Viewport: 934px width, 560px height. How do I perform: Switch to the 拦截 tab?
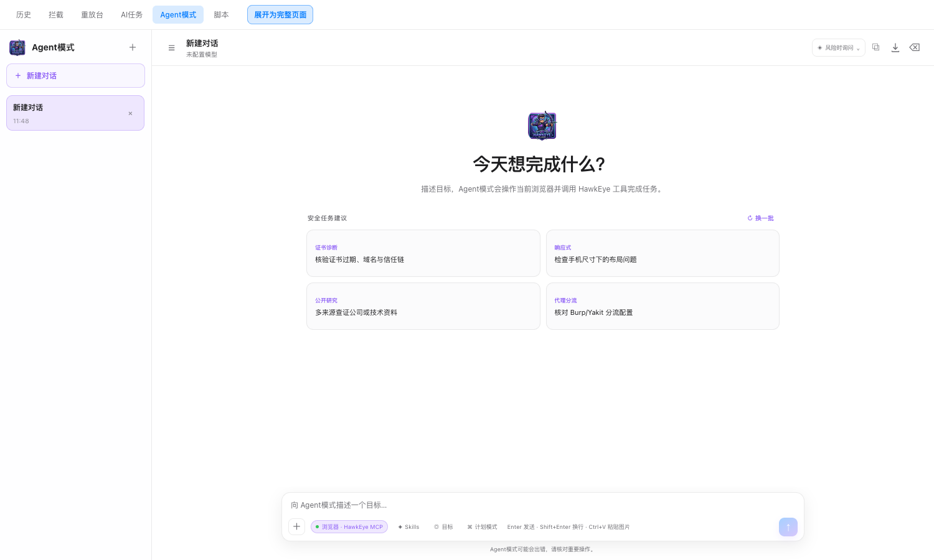point(56,15)
